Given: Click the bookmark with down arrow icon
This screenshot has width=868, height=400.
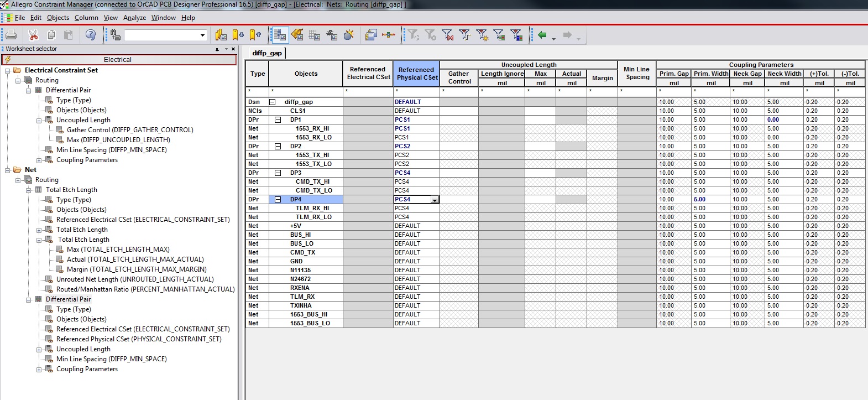Looking at the screenshot, I should point(238,35).
